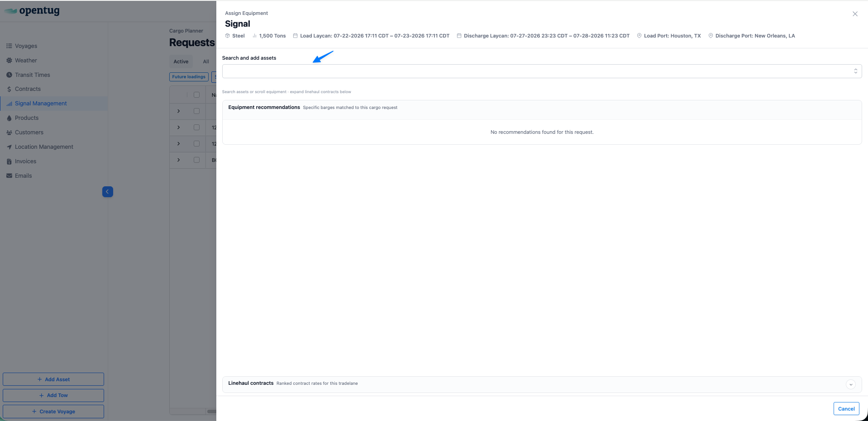
Task: Focus the Search and add assets field
Action: click(542, 71)
